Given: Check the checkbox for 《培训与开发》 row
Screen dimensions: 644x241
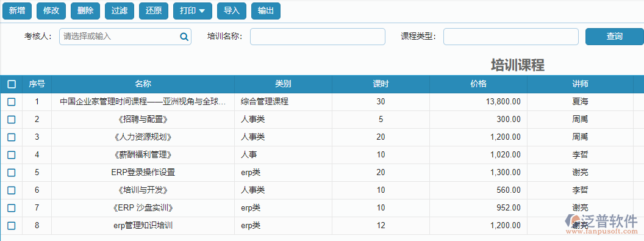Looking at the screenshot, I should point(12,190).
